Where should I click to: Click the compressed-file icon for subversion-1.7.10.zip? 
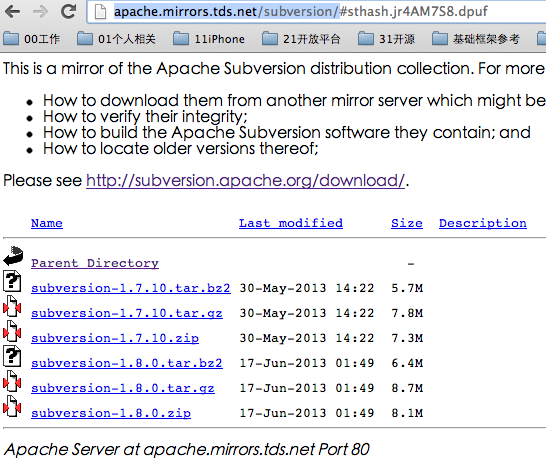12,331
